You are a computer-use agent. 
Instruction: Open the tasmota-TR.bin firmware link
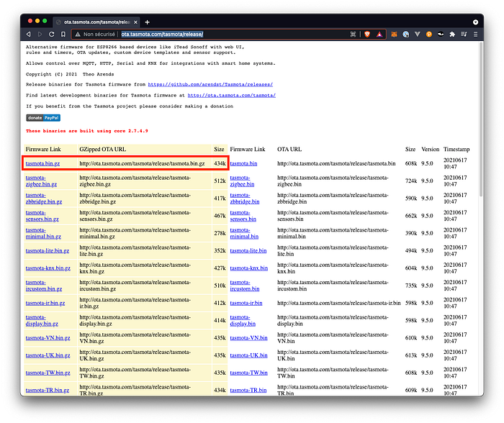248,390
